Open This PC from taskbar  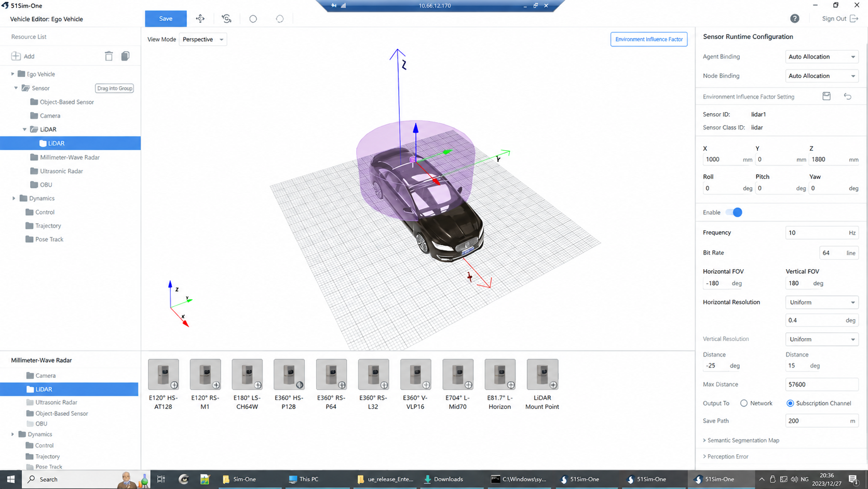pyautogui.click(x=304, y=479)
